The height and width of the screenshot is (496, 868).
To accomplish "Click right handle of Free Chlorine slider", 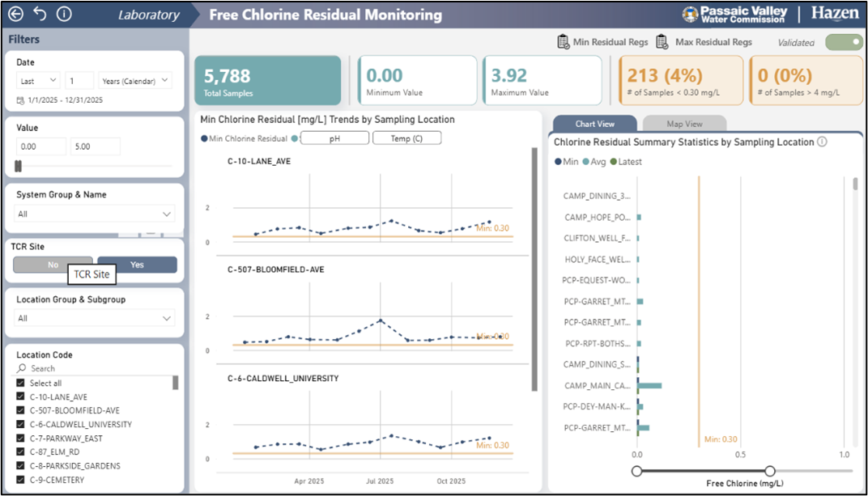I will point(770,471).
